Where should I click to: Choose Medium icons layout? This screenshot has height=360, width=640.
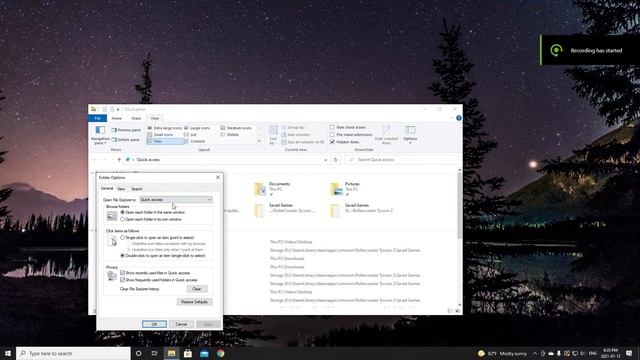pyautogui.click(x=236, y=128)
